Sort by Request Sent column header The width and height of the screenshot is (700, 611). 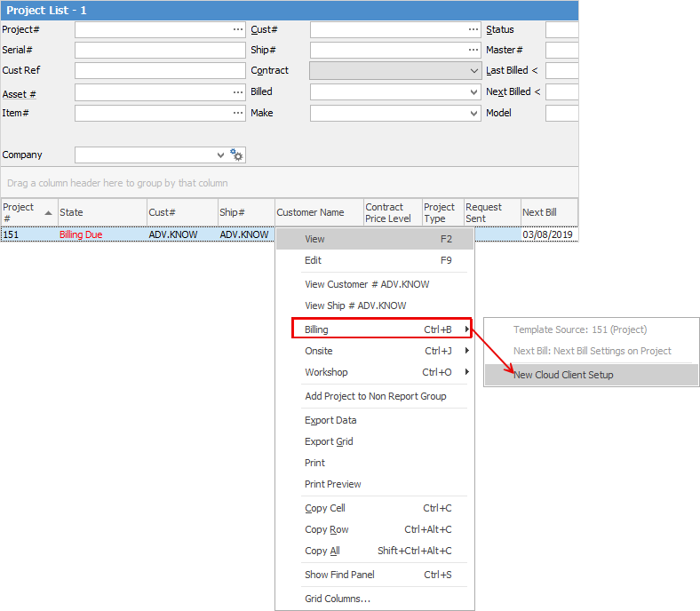492,212
